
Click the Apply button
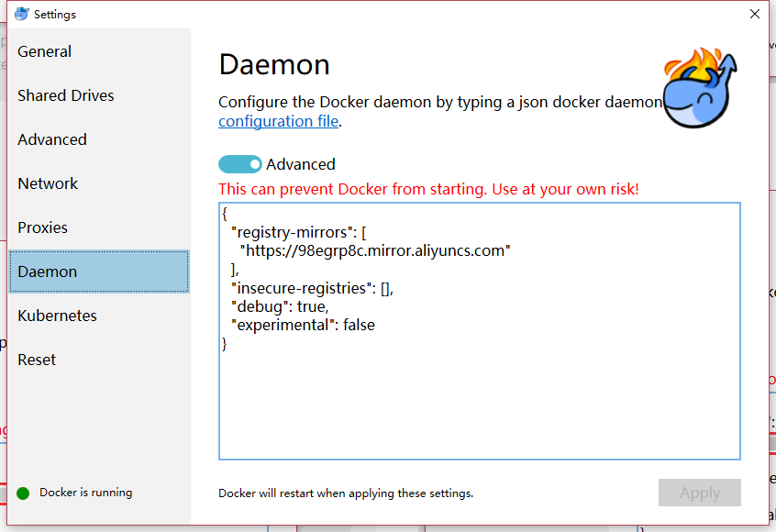699,493
